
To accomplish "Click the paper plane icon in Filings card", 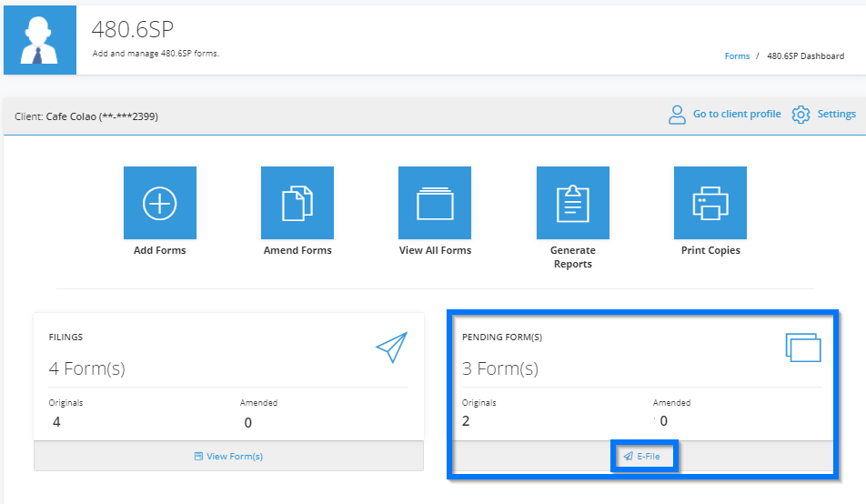I will [x=391, y=347].
